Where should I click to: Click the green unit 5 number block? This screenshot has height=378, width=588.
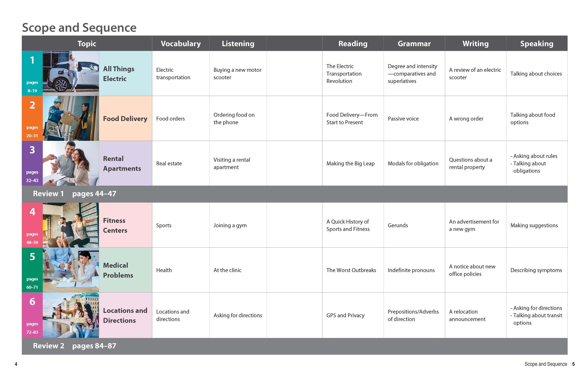click(x=32, y=270)
